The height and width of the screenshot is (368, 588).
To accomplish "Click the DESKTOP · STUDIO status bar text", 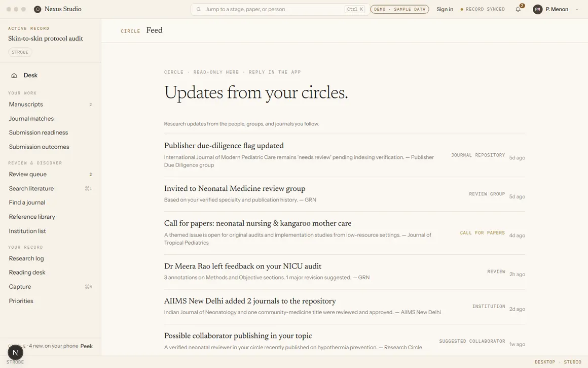I will coord(558,362).
